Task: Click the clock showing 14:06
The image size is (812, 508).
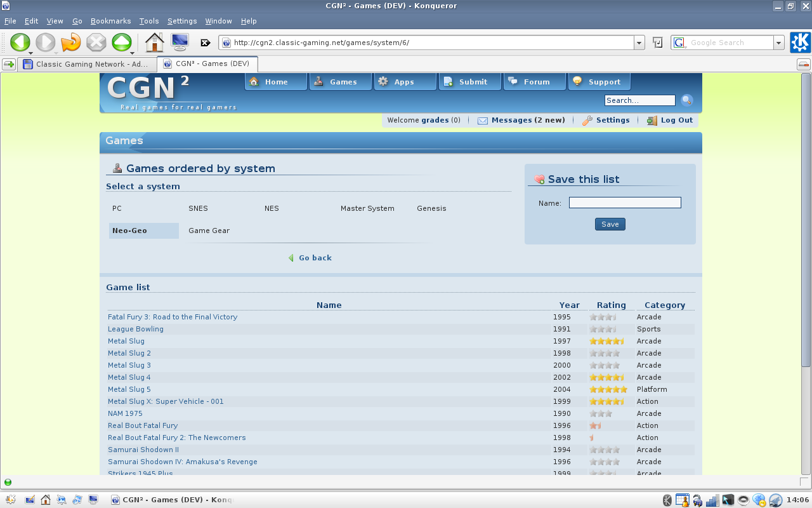Action: [x=797, y=500]
